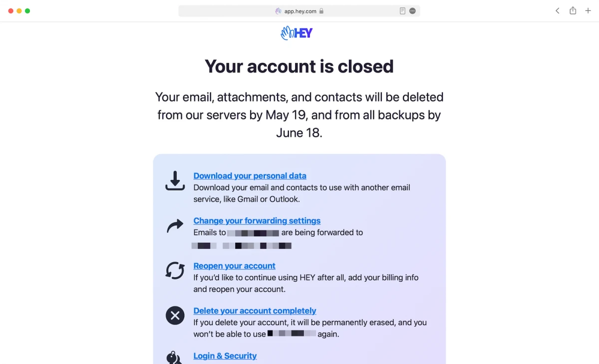The height and width of the screenshot is (364, 599).
Task: Open a new tab with the plus button
Action: pyautogui.click(x=588, y=11)
